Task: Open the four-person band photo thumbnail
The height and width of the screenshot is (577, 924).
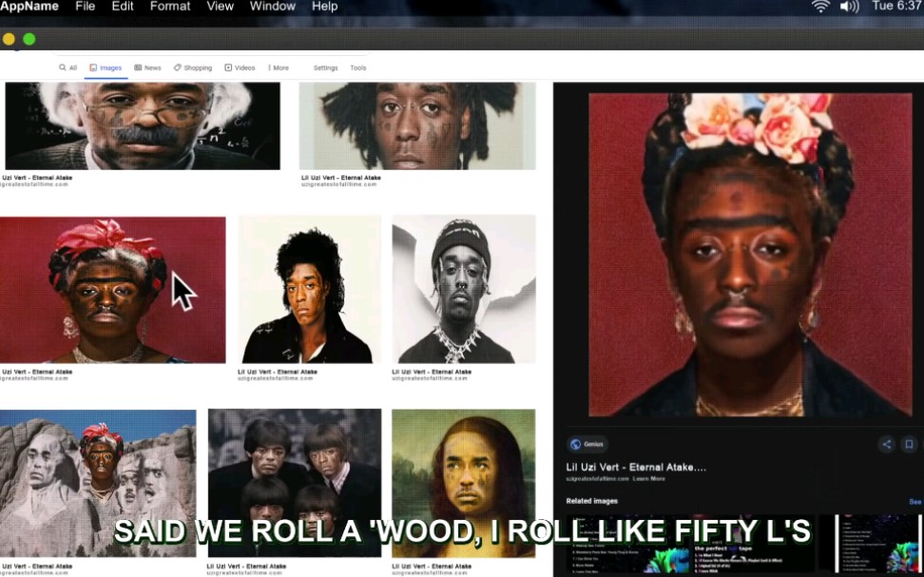Action: point(295,483)
